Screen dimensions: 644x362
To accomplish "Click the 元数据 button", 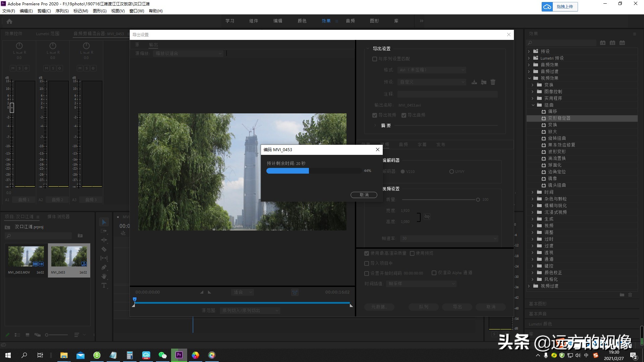I will pos(379,307).
